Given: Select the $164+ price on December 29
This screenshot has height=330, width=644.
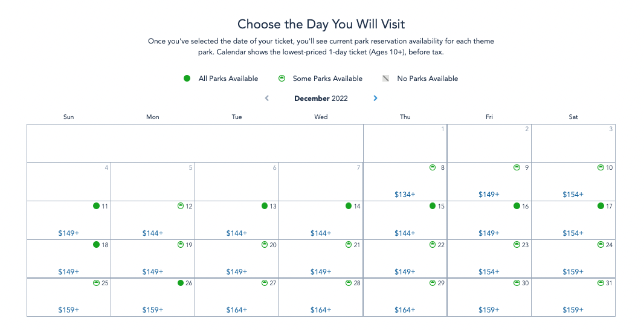Looking at the screenshot, I should coord(405,310).
